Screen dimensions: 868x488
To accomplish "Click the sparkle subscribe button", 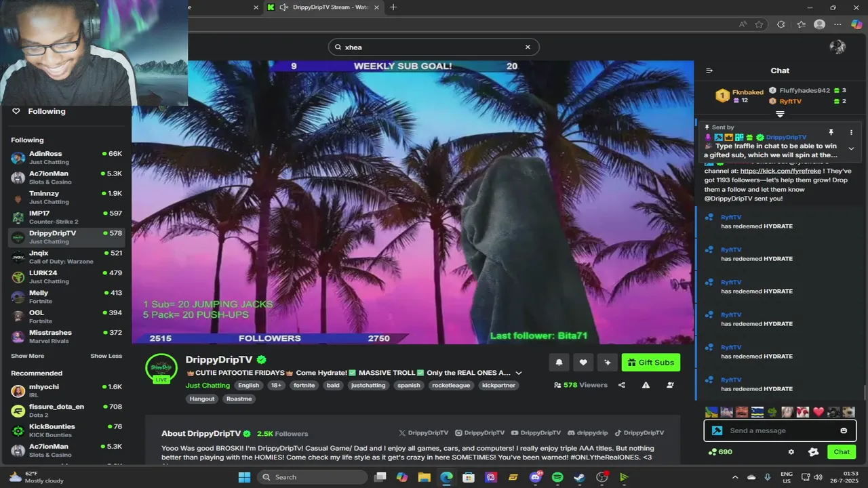I will pyautogui.click(x=608, y=363).
